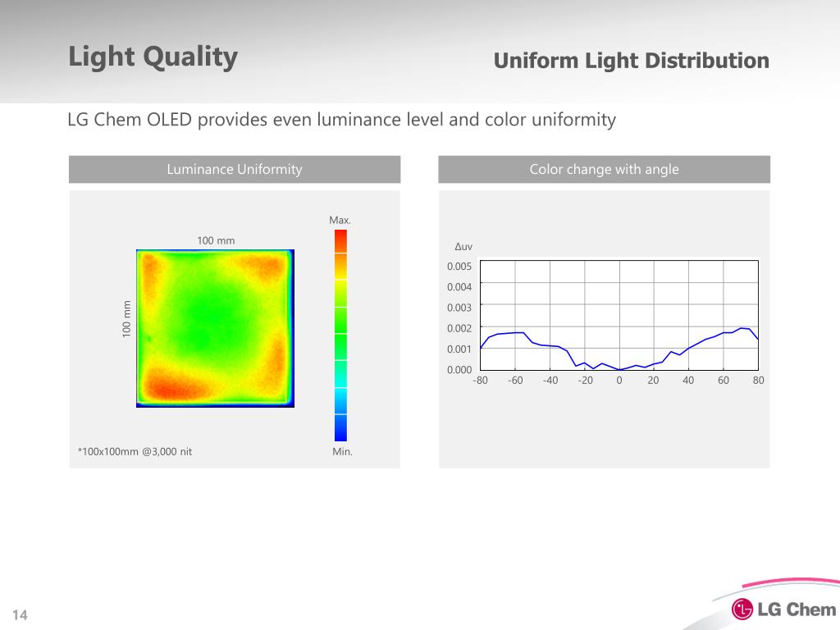This screenshot has height=630, width=840.
Task: Select the *100x100mm @3,000 nit footnote
Action: (135, 452)
